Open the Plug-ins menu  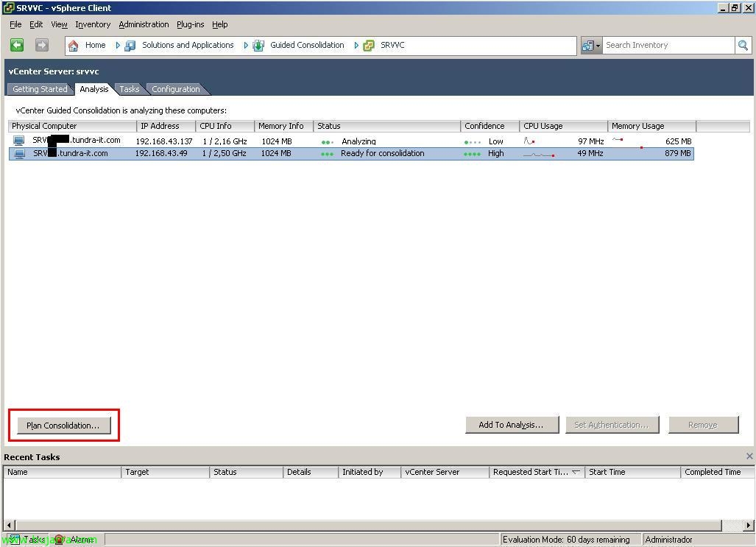pos(190,24)
